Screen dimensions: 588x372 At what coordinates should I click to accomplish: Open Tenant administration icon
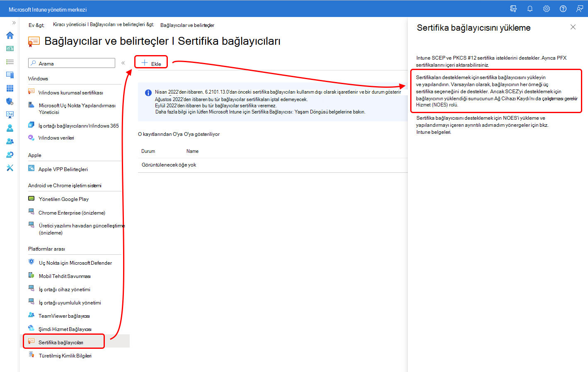[x=10, y=155]
